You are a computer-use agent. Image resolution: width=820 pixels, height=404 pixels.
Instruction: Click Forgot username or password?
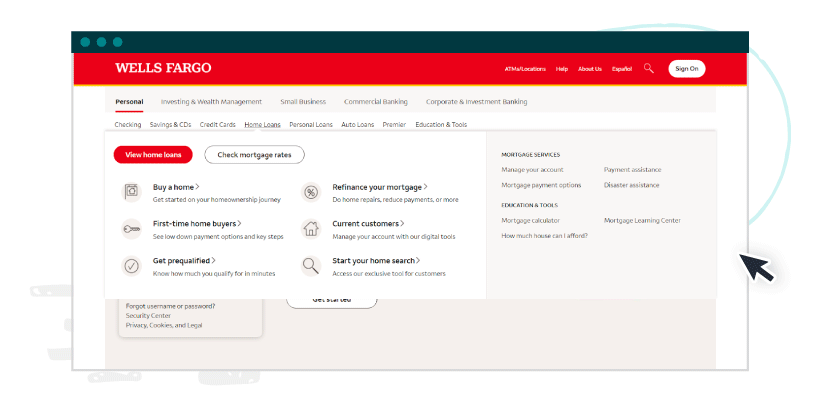[x=170, y=306]
